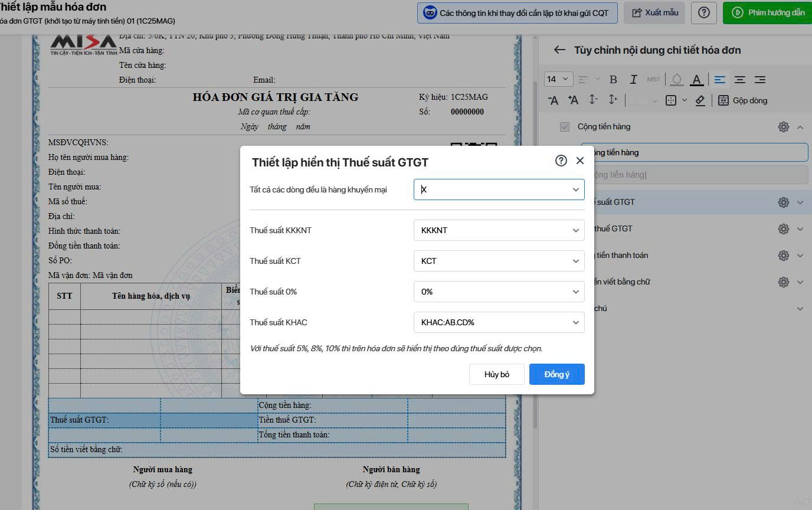Click the help icon in the dialog header
Screen dimensions: 812x510
click(x=561, y=161)
